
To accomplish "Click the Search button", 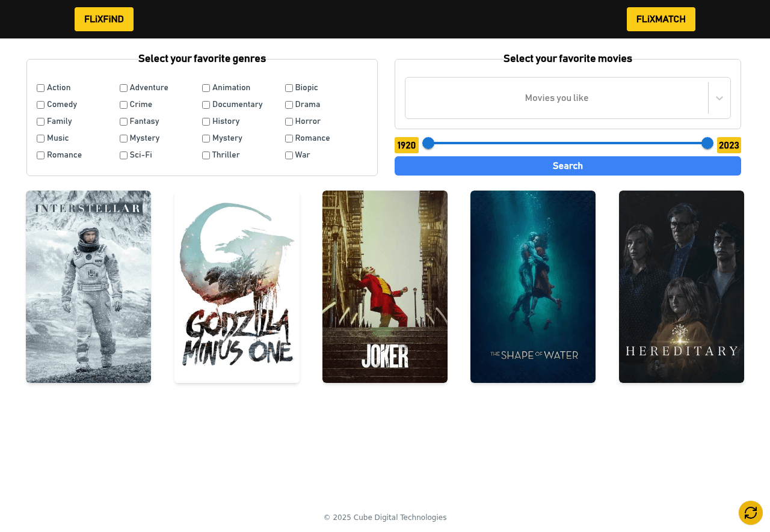I will click(567, 166).
